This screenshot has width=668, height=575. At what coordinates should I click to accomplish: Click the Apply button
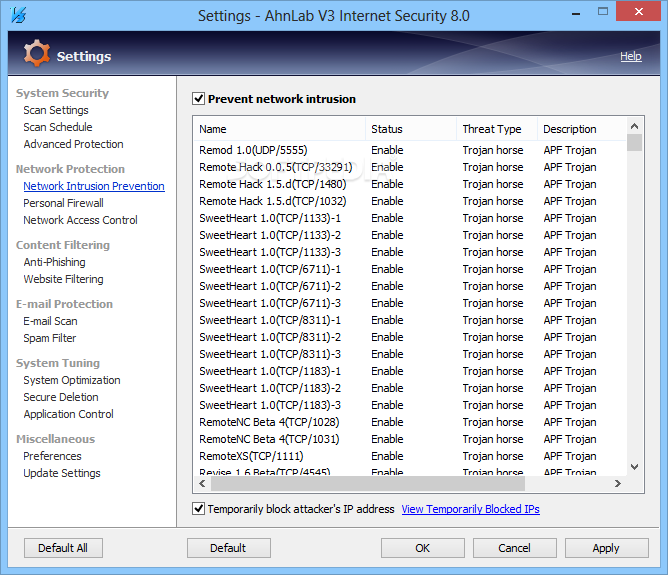(606, 548)
